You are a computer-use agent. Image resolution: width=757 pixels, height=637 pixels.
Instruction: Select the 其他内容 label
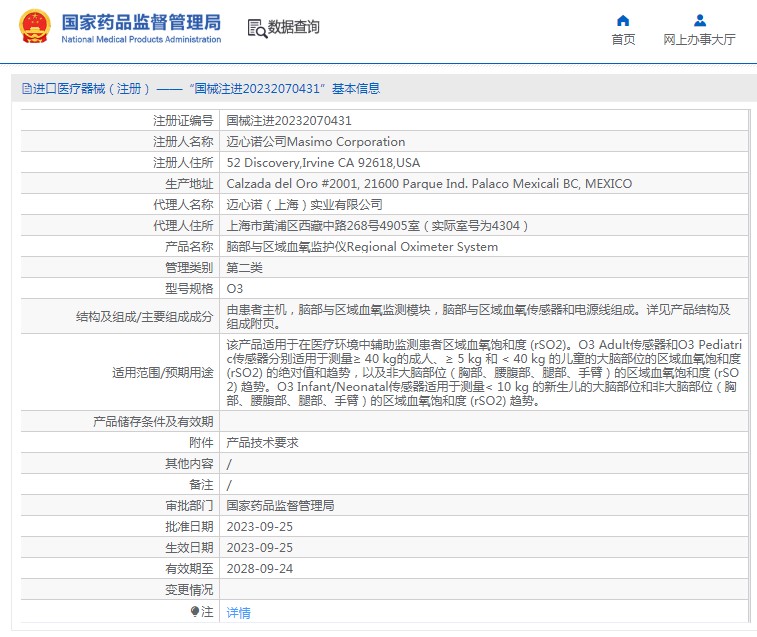189,464
